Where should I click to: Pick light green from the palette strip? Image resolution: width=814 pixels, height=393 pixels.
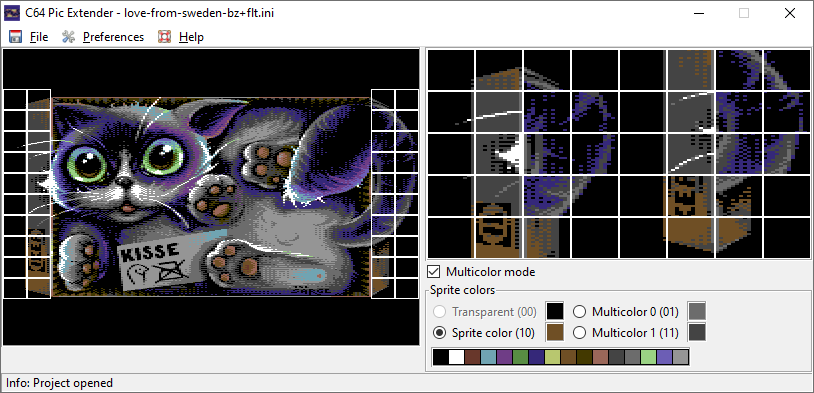[x=648, y=357]
